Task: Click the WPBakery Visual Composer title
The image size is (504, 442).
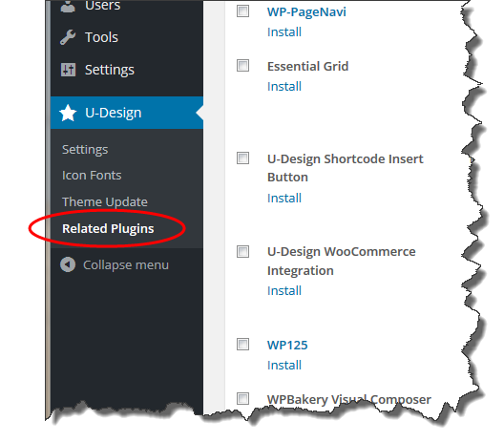Action: 349,400
